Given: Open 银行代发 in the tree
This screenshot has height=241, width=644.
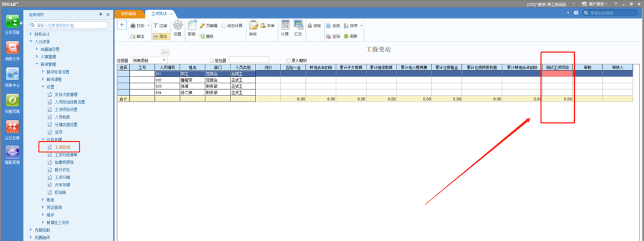Looking at the screenshot, I should click(63, 169).
